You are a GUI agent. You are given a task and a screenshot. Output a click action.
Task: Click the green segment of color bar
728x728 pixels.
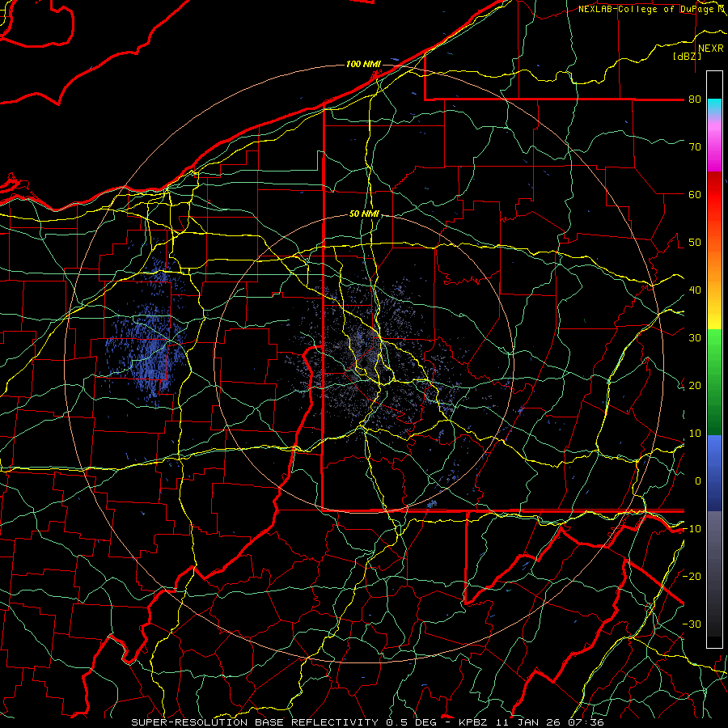[714, 382]
